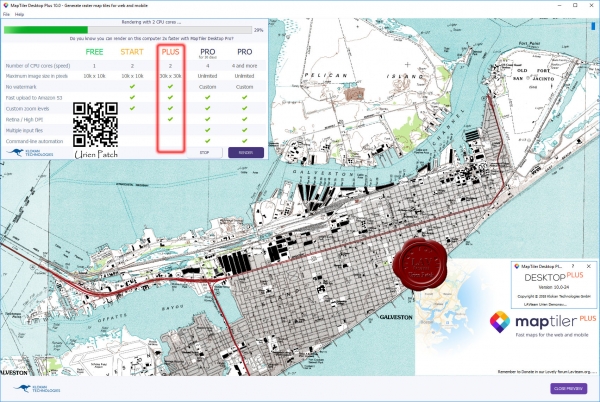Click the GALVESTON label on the map preview
Viewport: 600px width, 402px height.
pyautogui.click(x=396, y=317)
